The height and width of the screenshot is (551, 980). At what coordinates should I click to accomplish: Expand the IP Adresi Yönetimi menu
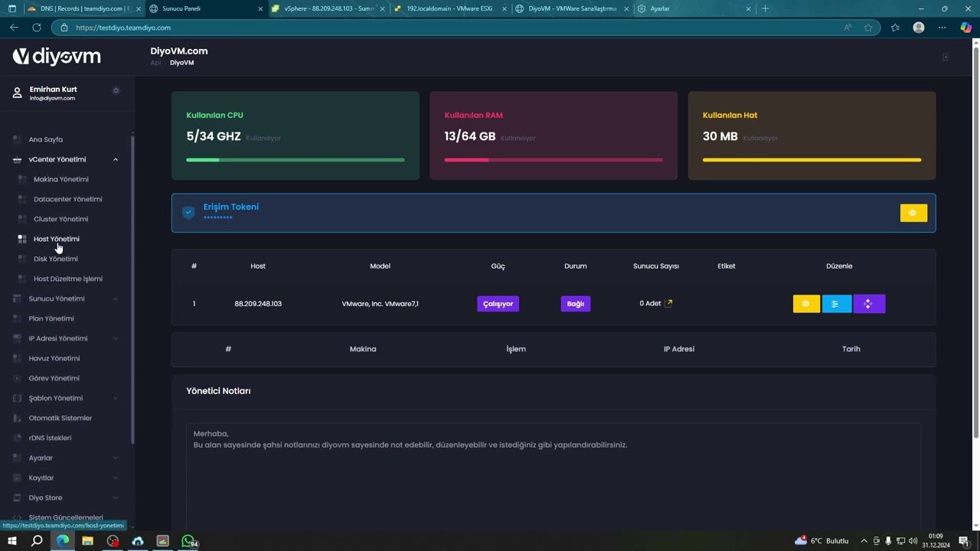click(116, 338)
